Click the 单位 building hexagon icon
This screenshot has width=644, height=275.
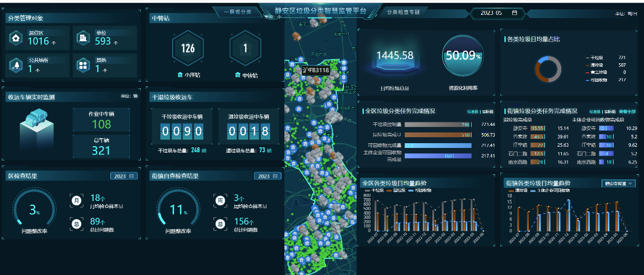click(x=83, y=38)
